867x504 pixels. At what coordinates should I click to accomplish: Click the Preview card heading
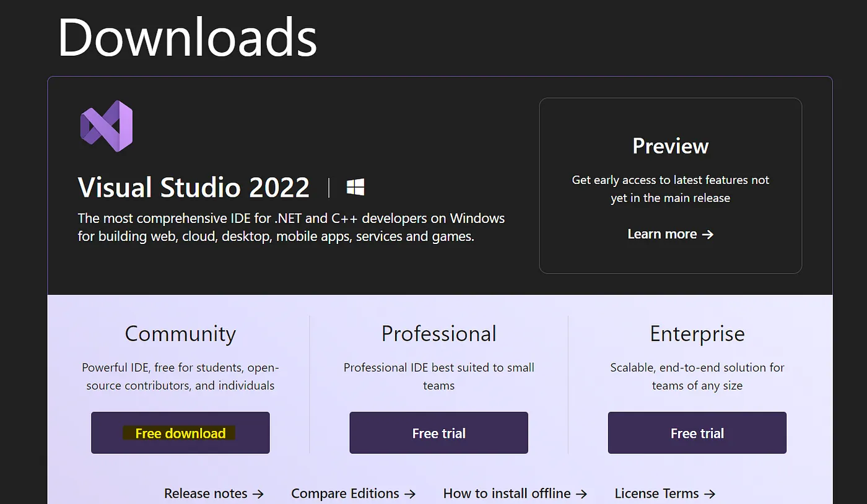[x=671, y=146]
